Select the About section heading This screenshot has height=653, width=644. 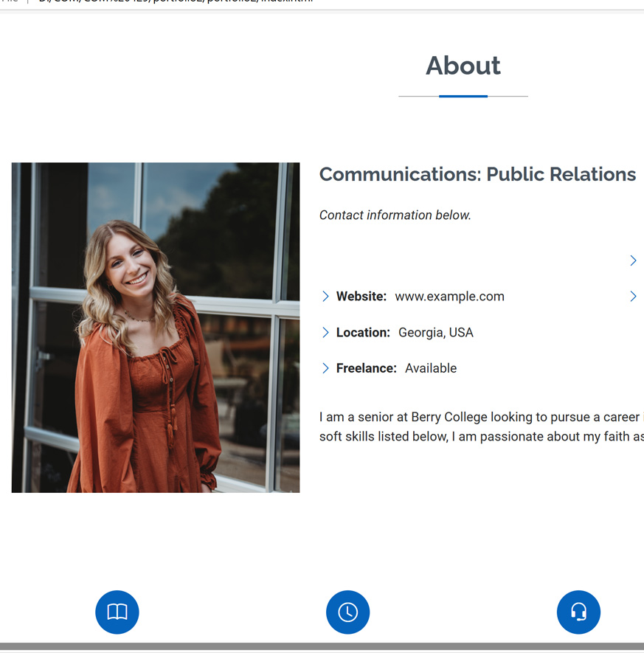(x=463, y=66)
